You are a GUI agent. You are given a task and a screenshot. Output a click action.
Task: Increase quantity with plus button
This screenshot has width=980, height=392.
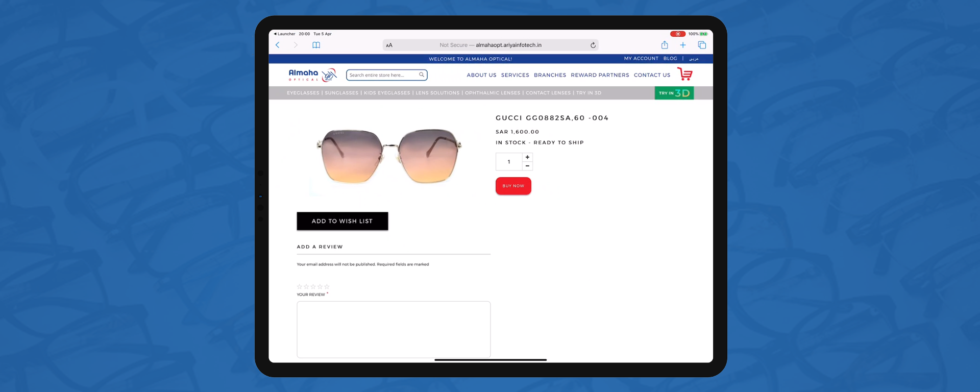pyautogui.click(x=527, y=157)
